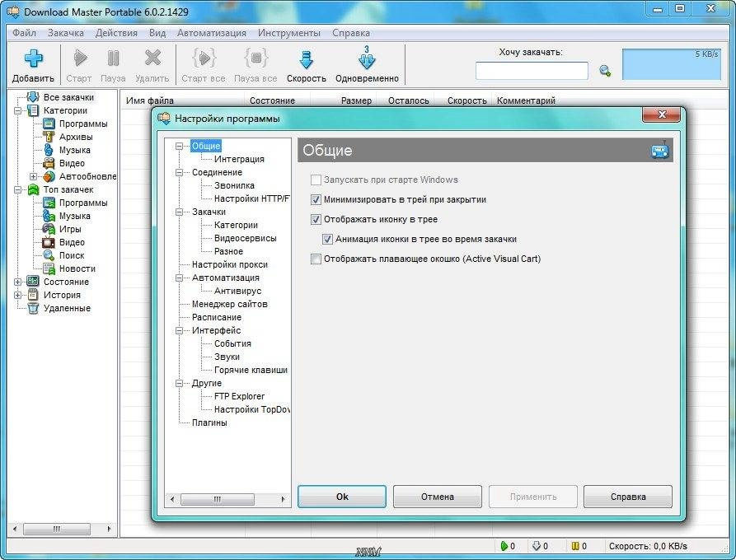This screenshot has height=560, width=736.
Task: Click the settings tree horizontal scrollbar thumb
Action: tap(218, 499)
